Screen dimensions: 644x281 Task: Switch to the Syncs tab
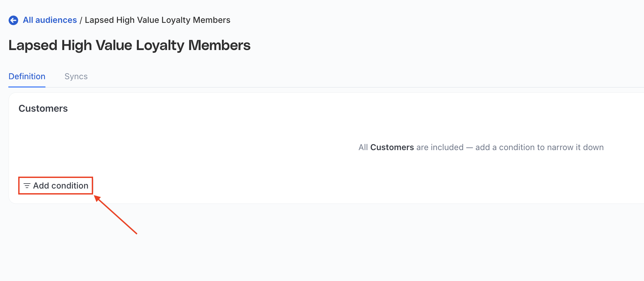pyautogui.click(x=76, y=77)
